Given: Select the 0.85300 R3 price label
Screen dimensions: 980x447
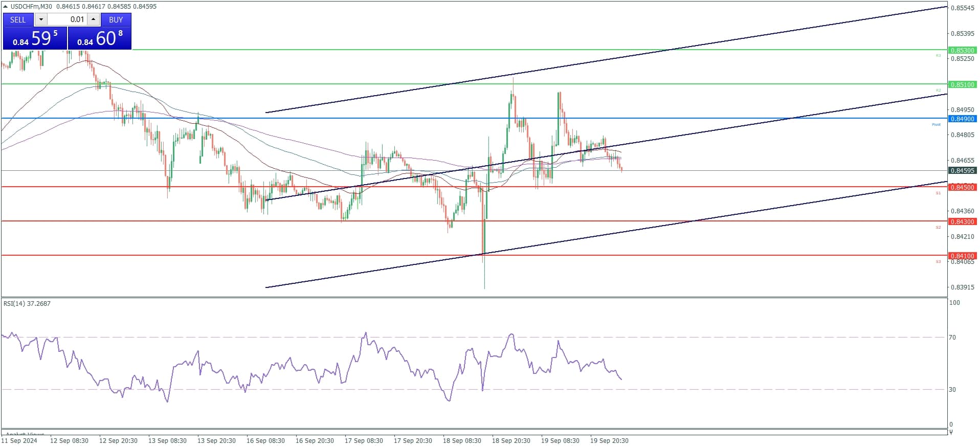Looking at the screenshot, I should (962, 50).
